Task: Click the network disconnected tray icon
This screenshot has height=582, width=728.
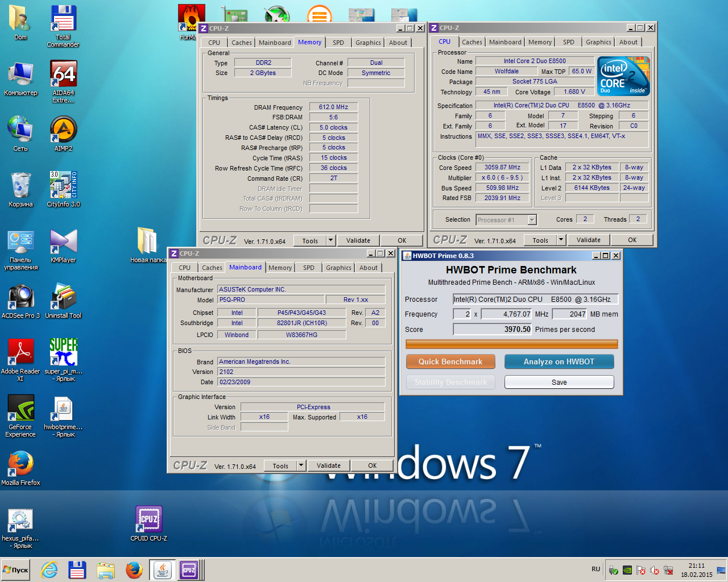Action: point(669,570)
